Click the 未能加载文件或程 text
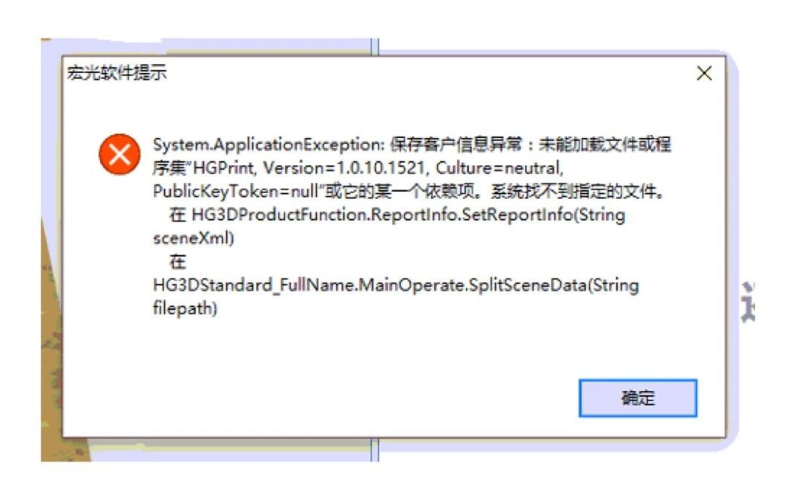Image resolution: width=788 pixels, height=500 pixels. pyautogui.click(x=605, y=145)
